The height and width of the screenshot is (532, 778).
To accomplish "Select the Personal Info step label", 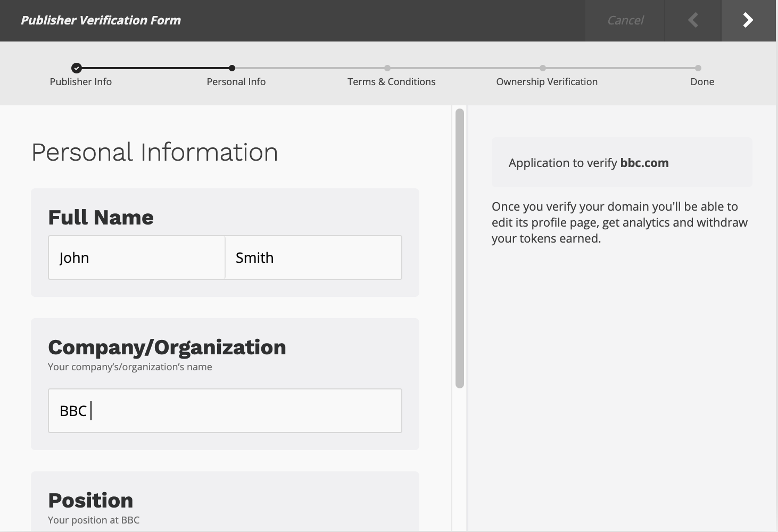I will [236, 82].
